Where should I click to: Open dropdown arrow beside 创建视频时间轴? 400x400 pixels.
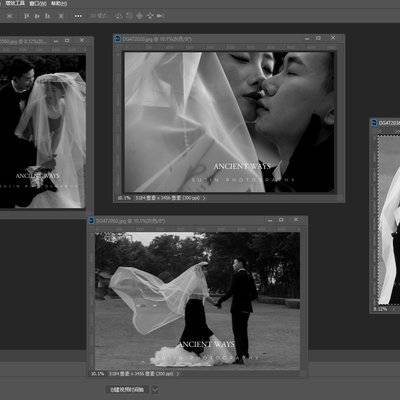[x=155, y=389]
